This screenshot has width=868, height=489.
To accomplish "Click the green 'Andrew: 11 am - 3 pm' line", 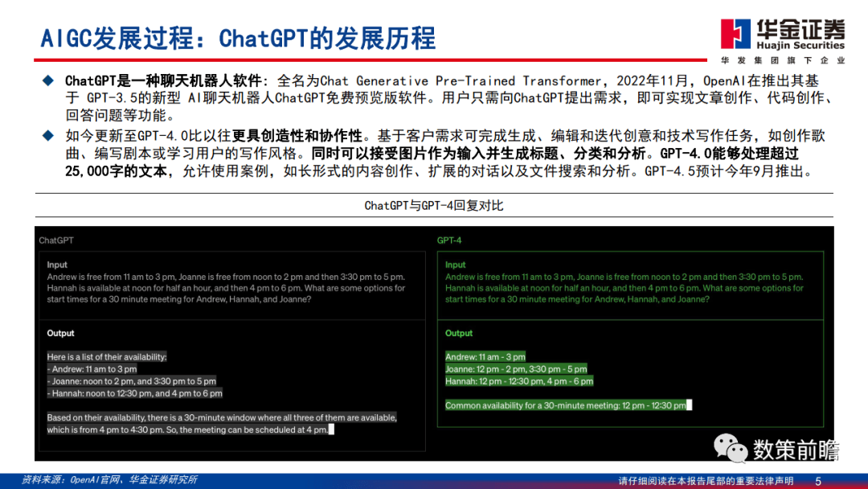I will coord(485,356).
